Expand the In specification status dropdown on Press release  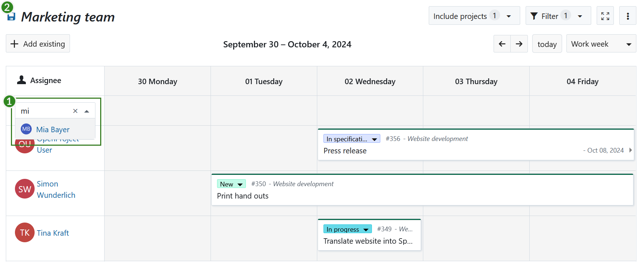[x=374, y=138]
